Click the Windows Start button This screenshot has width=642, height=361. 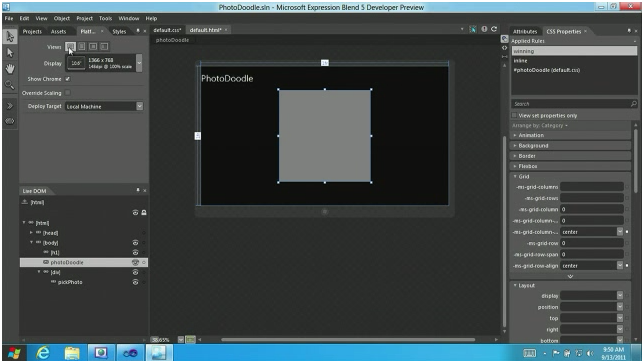pyautogui.click(x=14, y=352)
